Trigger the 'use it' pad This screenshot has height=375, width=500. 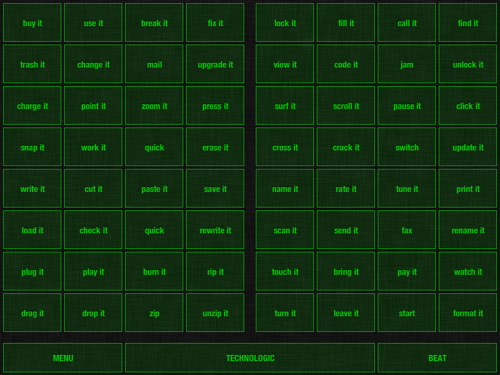tap(93, 23)
